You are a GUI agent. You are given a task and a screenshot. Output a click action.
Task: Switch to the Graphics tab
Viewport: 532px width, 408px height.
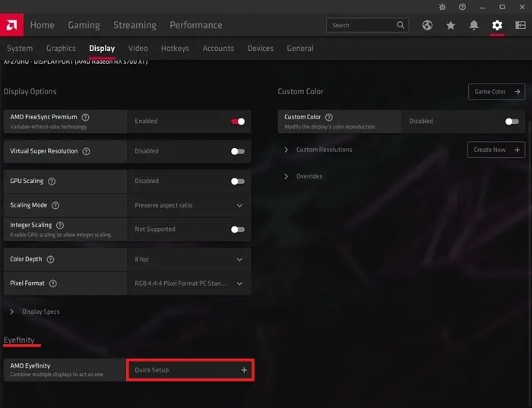pos(61,49)
